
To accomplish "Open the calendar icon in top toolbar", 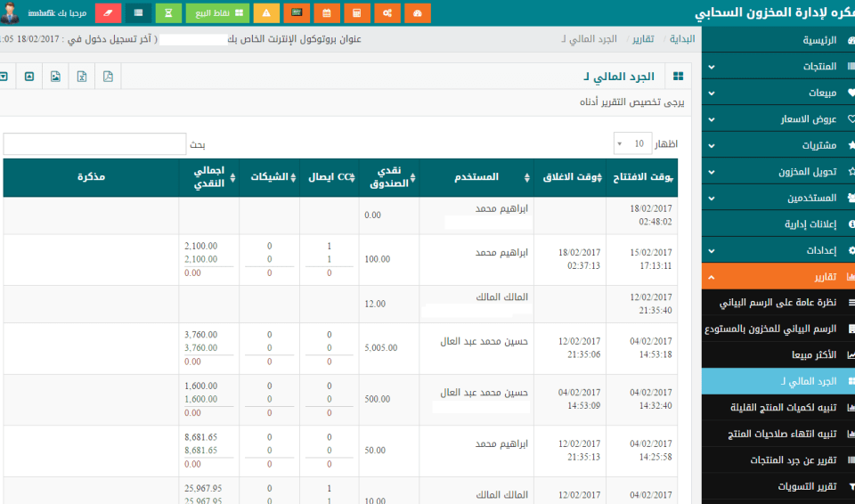I will tap(326, 13).
